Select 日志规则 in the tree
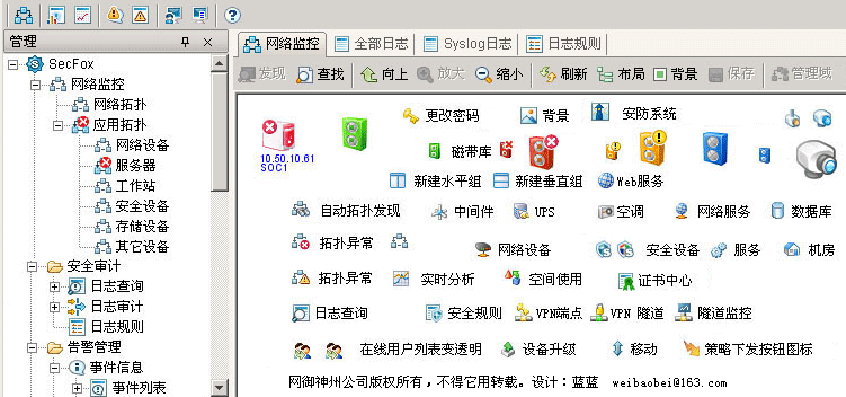The width and height of the screenshot is (846, 397). (x=117, y=327)
